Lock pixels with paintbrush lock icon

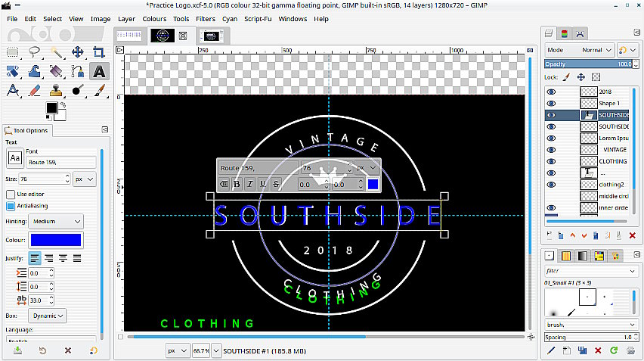pyautogui.click(x=566, y=77)
